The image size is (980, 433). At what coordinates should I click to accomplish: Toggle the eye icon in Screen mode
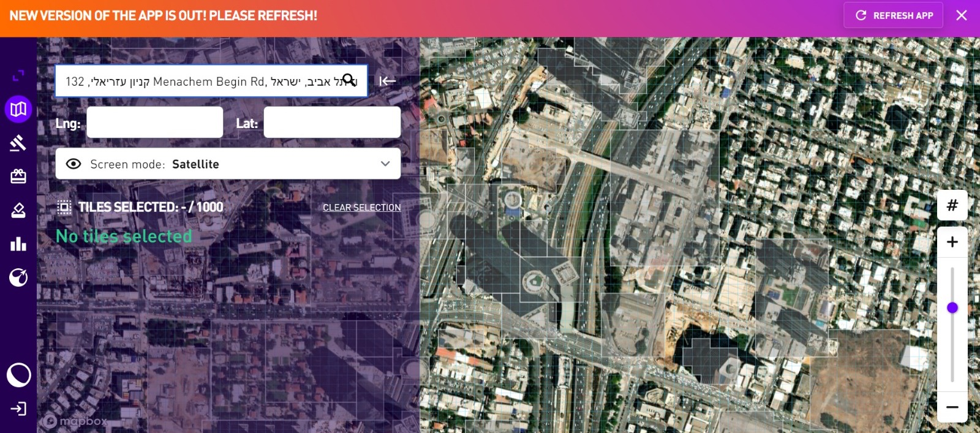point(73,164)
